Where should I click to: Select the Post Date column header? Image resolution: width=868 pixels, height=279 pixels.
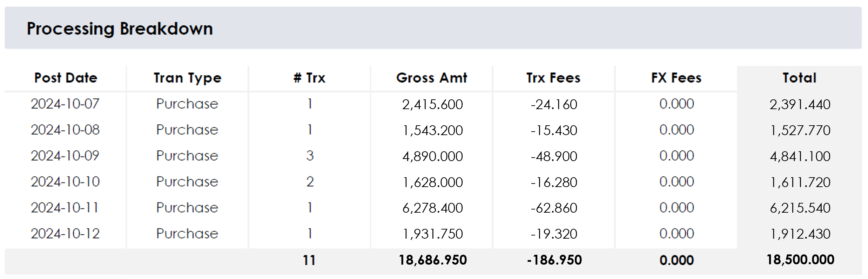click(x=66, y=78)
